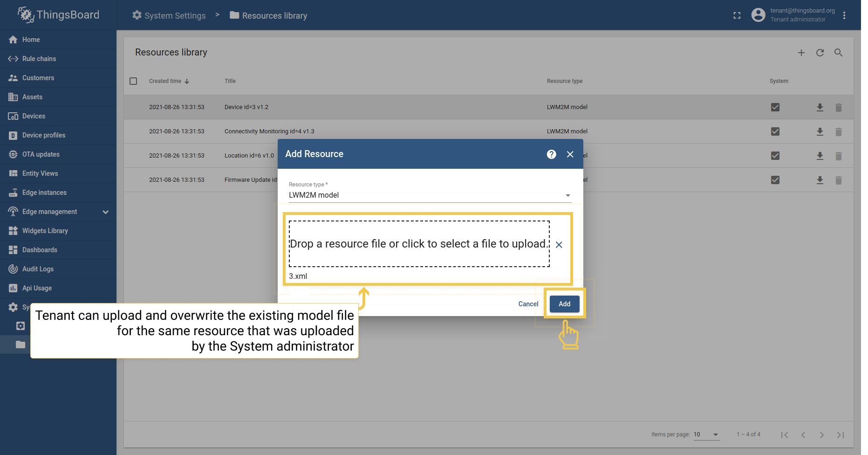Expand the Edge management menu chevron

pyautogui.click(x=106, y=212)
